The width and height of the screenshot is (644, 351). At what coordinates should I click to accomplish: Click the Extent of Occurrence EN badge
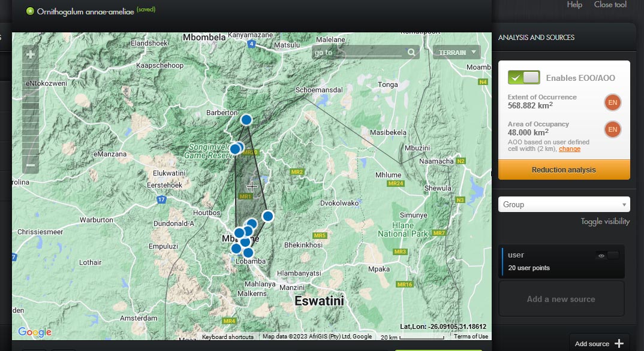[612, 102]
